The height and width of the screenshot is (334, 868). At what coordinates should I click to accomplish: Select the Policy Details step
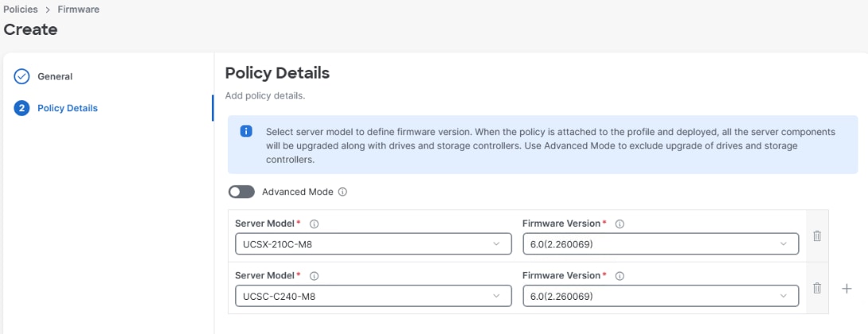(68, 108)
